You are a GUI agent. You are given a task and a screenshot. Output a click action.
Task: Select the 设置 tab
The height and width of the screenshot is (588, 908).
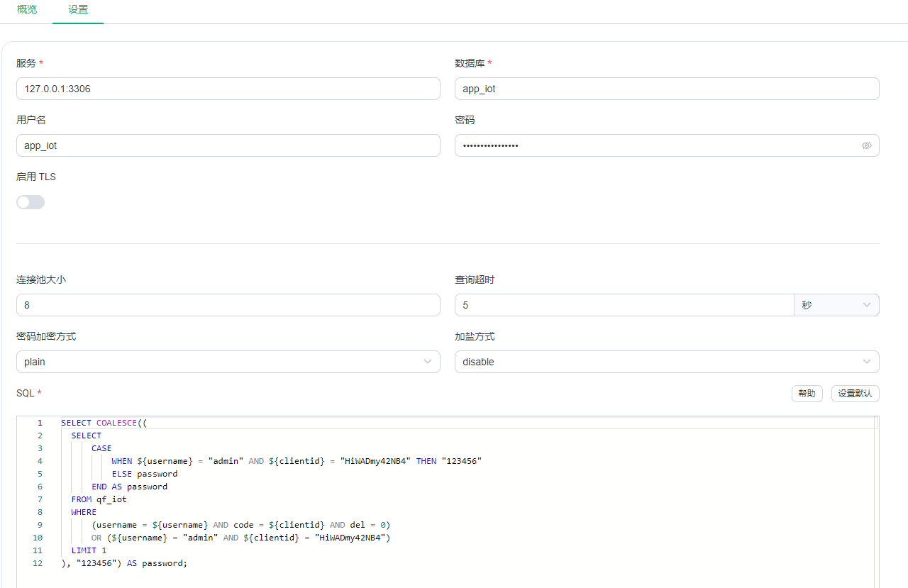pyautogui.click(x=78, y=10)
